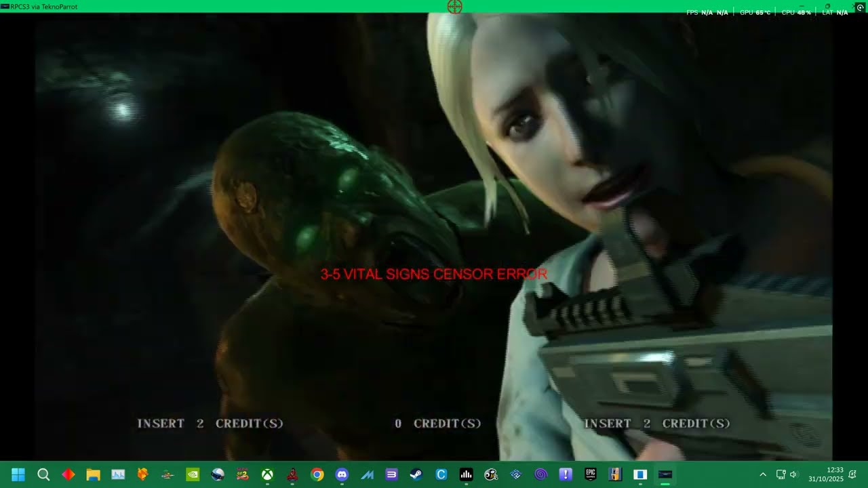Open Google Chrome from taskbar

pos(317,474)
